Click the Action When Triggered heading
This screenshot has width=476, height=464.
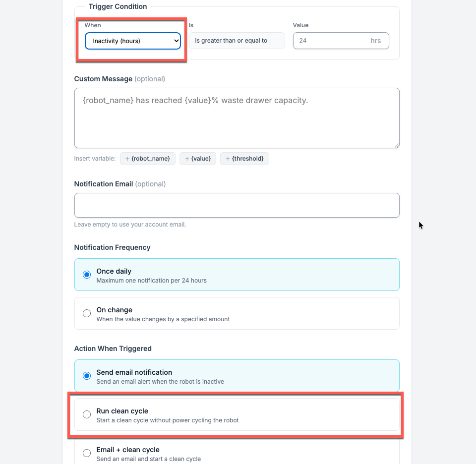point(113,348)
